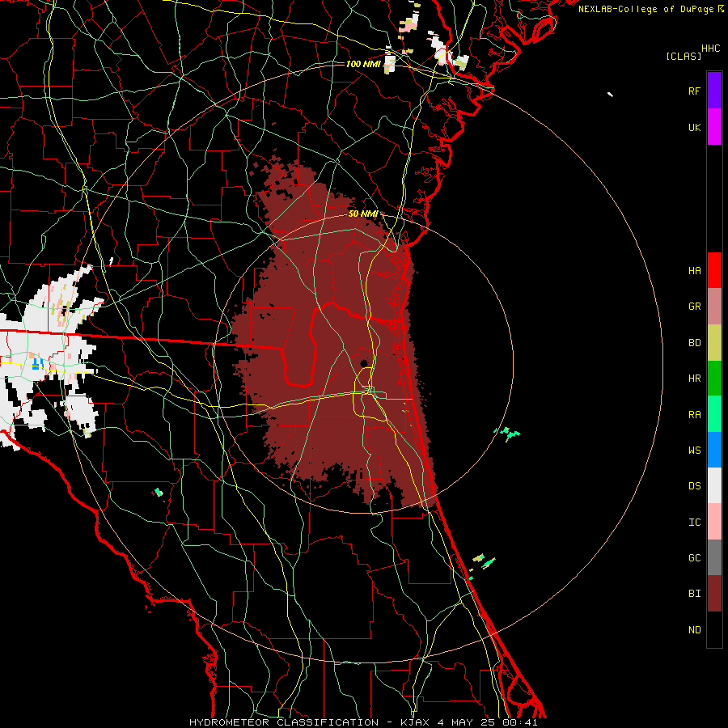
Task: Click the BD legend label text
Action: pos(694,343)
